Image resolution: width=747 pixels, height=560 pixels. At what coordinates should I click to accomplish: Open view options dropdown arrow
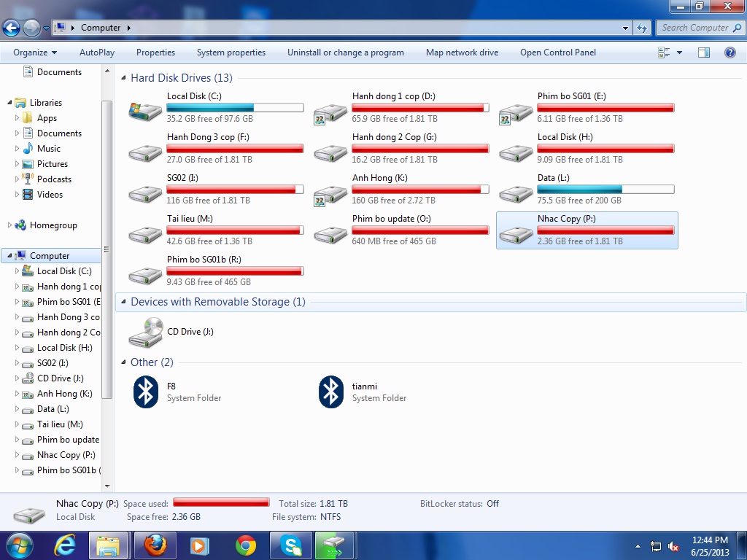pyautogui.click(x=679, y=52)
